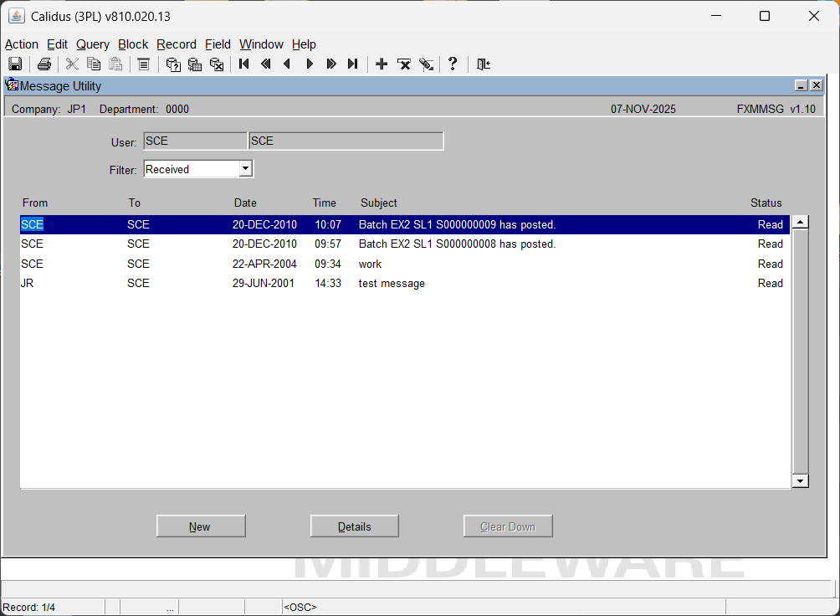
Task: Jump to first record using toolbar arrow
Action: [244, 64]
